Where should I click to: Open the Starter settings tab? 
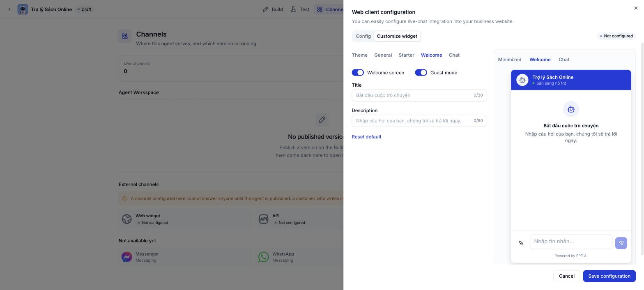[x=406, y=55]
